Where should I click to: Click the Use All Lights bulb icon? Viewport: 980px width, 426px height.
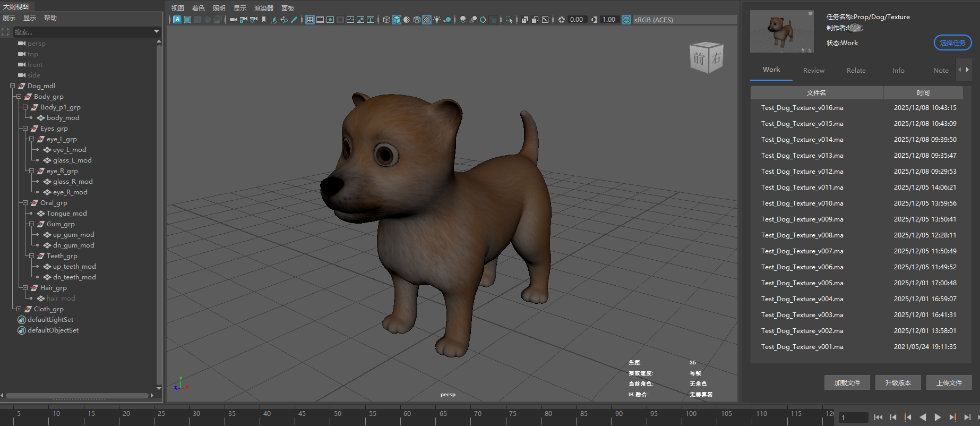point(437,20)
